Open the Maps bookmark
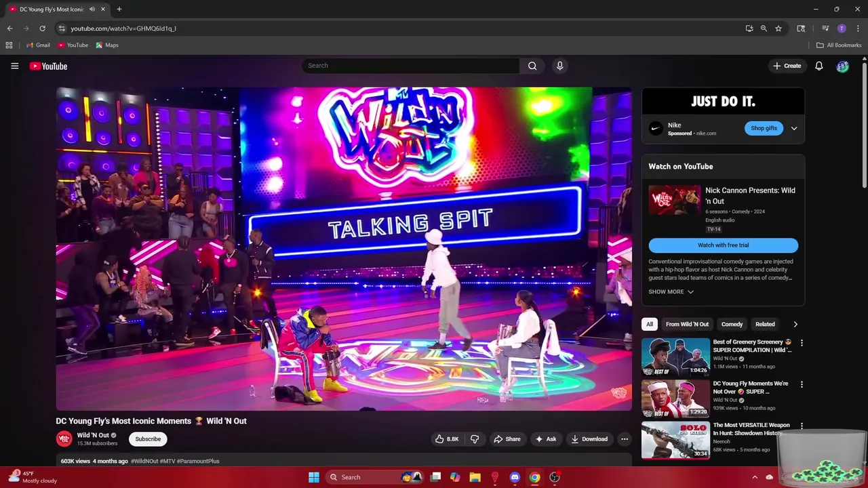868x488 pixels. point(107,45)
